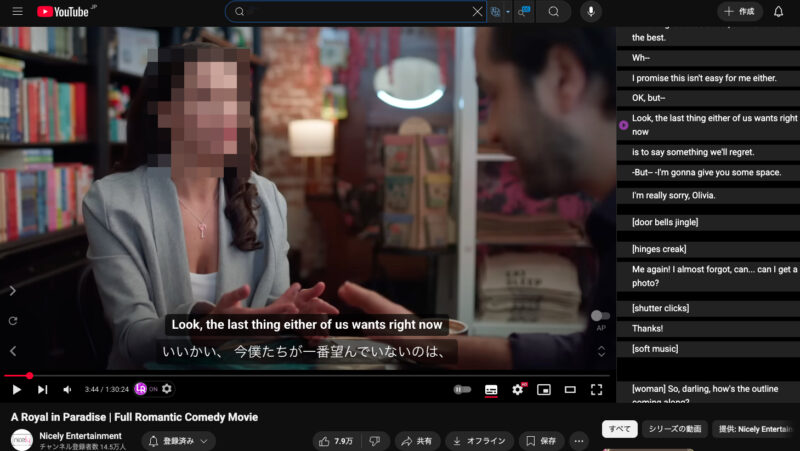Go to the previous subtitle with the left chevron
Screen dimensions: 800x451
(x=13, y=351)
